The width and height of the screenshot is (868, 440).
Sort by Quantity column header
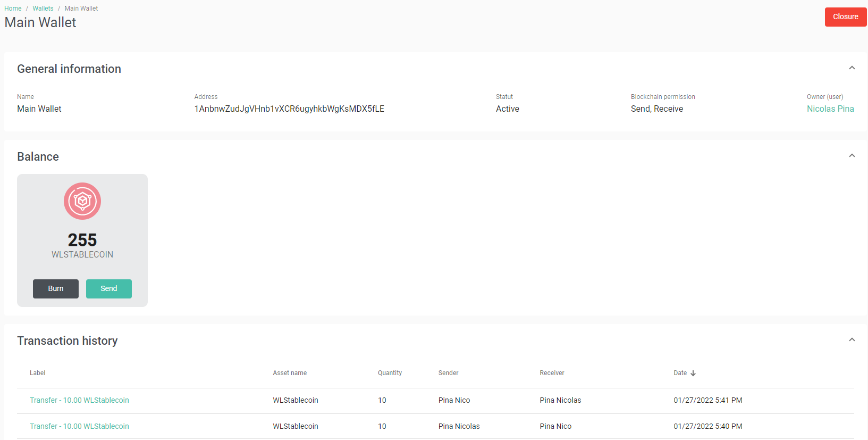pyautogui.click(x=390, y=373)
